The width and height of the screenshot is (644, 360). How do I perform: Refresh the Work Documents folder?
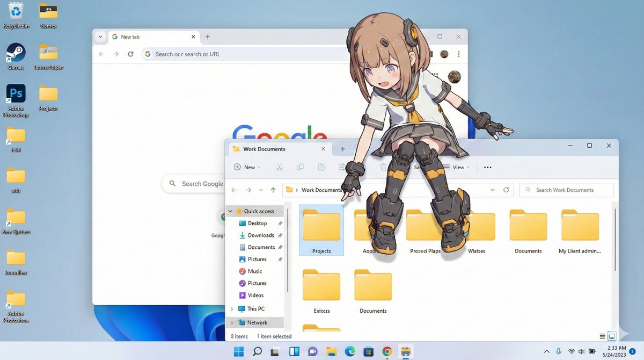[506, 190]
